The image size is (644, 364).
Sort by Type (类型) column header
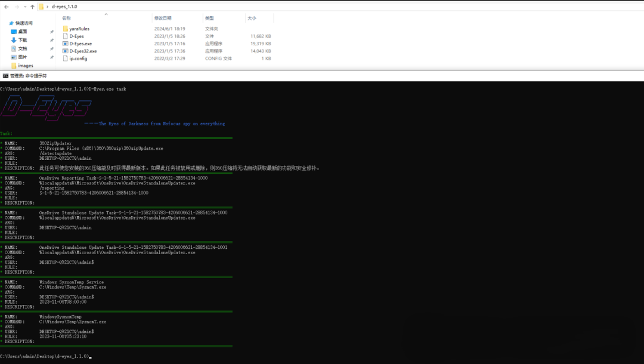[209, 18]
